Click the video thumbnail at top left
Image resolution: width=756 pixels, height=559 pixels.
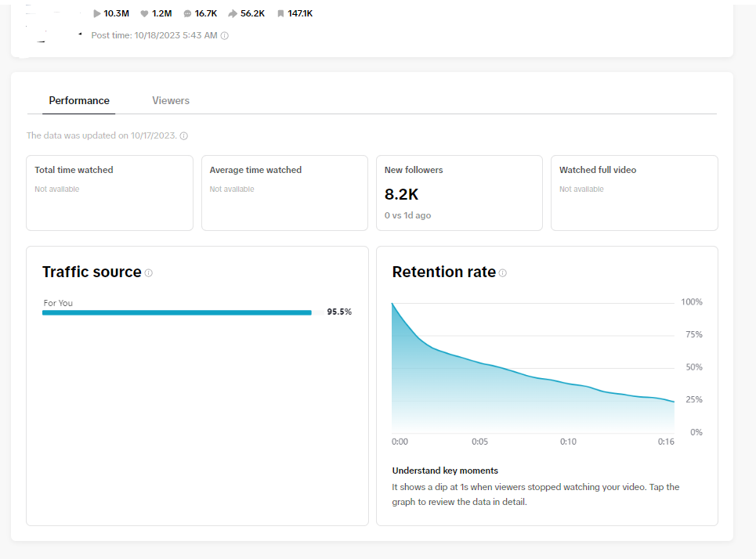click(x=35, y=20)
